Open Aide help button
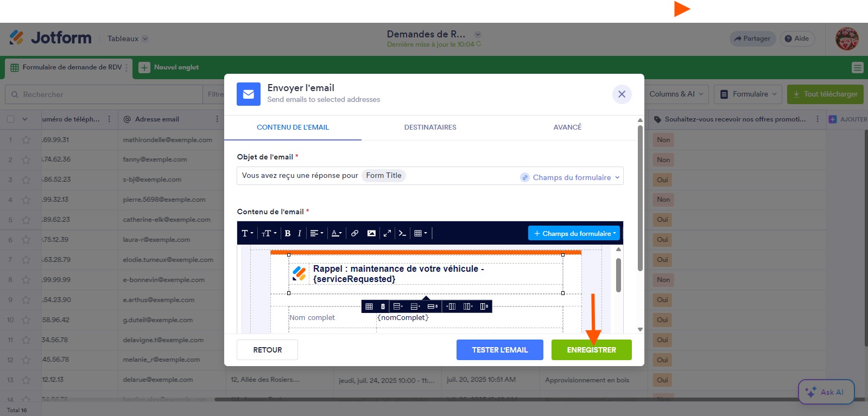 [x=797, y=39]
